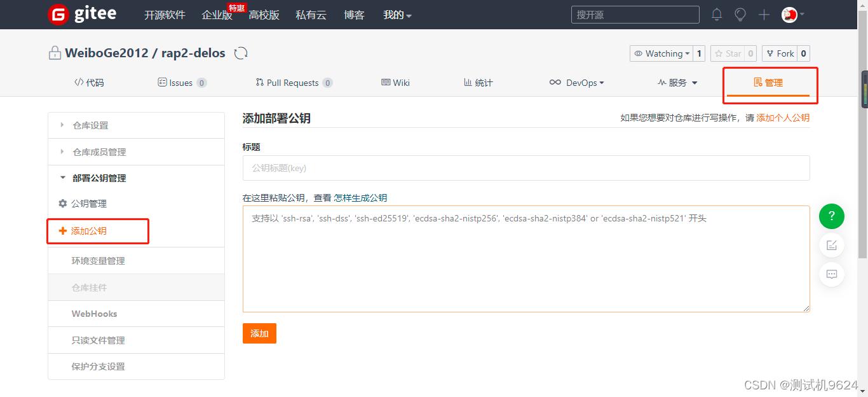Click the lock icon before WeiboGe2012
The height and width of the screenshot is (397, 868).
[x=55, y=53]
